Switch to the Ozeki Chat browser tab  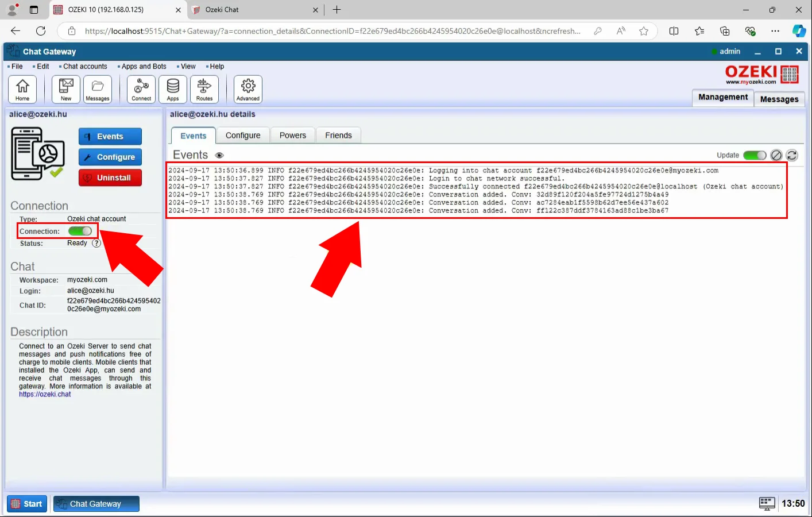coord(256,10)
